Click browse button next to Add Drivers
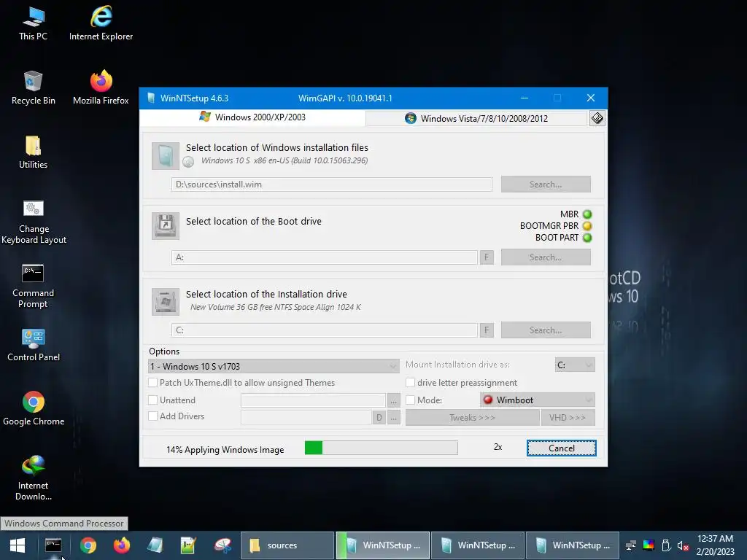 [x=393, y=418]
